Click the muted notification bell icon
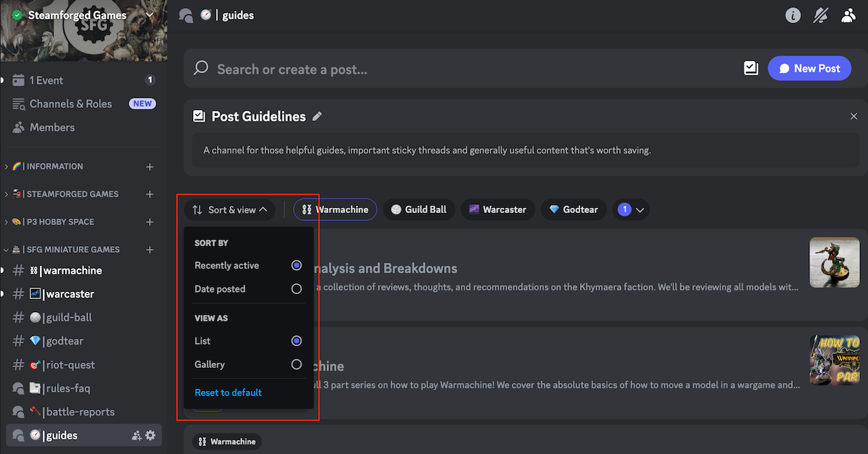This screenshot has height=454, width=868. pos(821,15)
